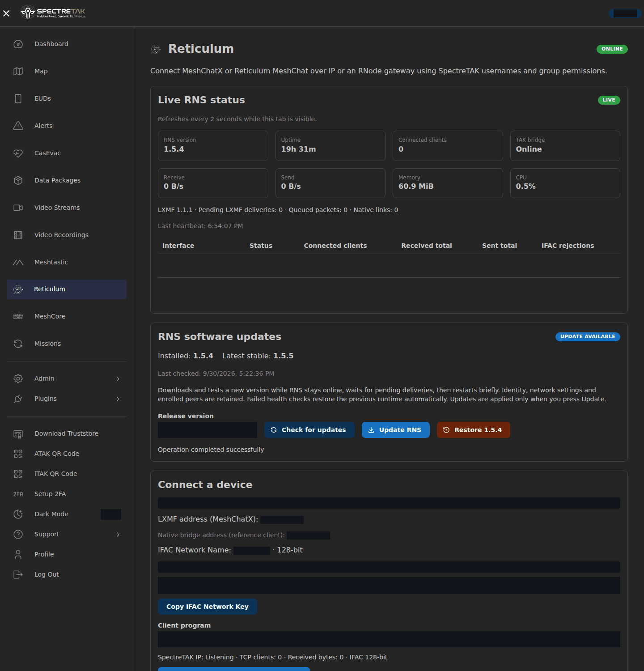Toggle the Dark Mode switch

[111, 514]
